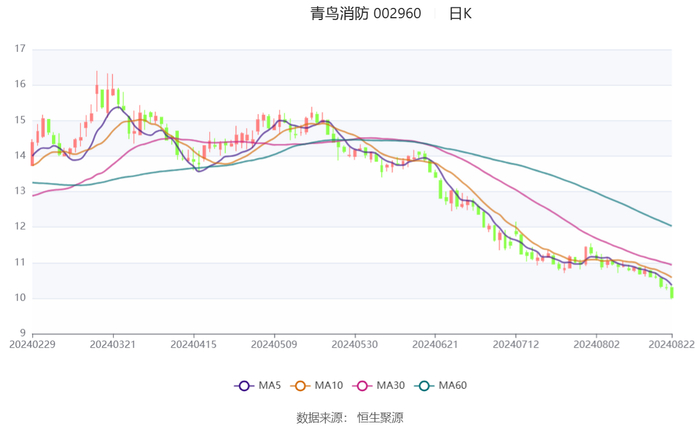This screenshot has width=700, height=426.
Task: Click the teal MA60 legend circle icon
Action: [x=424, y=386]
